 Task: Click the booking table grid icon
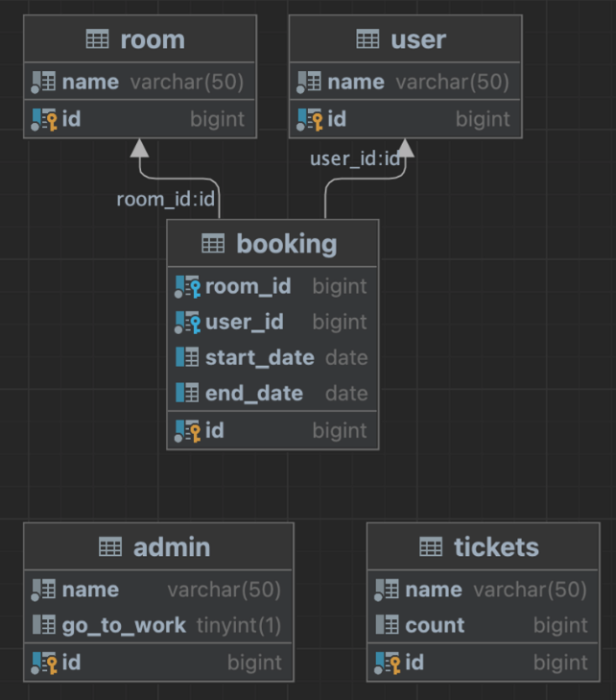[x=213, y=244]
